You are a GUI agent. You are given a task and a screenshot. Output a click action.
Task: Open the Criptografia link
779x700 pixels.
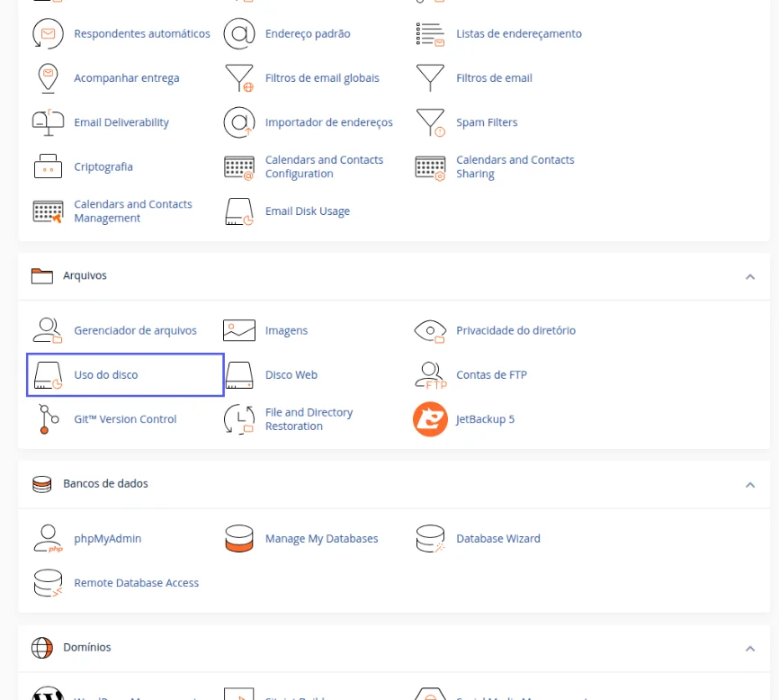coord(103,166)
